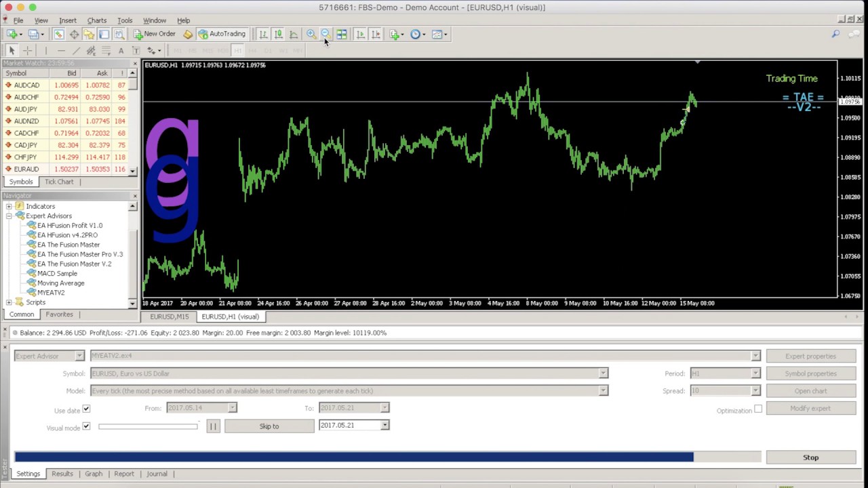Open the Charts menu
Screen dimensions: 868x488
pyautogui.click(x=96, y=20)
